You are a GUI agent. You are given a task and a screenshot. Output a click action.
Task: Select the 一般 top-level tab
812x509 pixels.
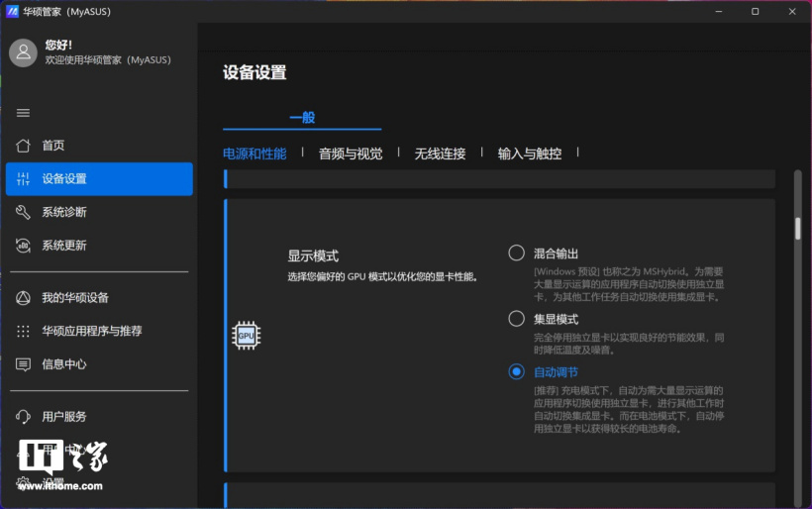click(x=302, y=117)
